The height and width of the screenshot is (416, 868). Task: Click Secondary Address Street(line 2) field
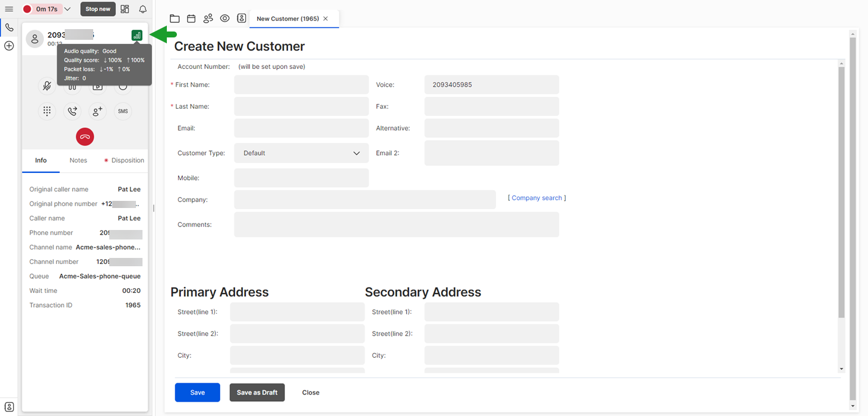[x=492, y=333]
